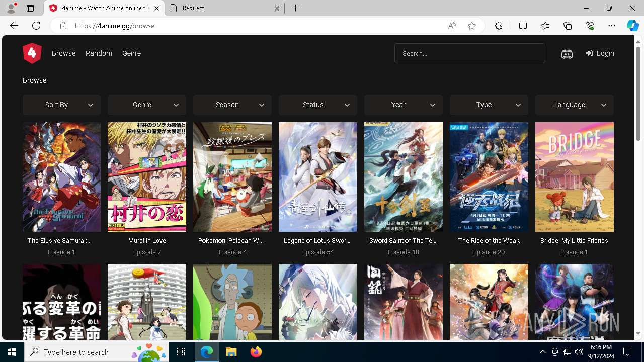
Task: Click scrollbar down arrow
Action: [x=638, y=333]
